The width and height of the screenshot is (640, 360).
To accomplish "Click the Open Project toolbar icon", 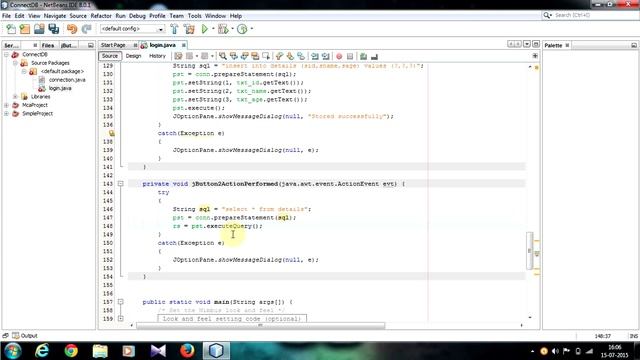I will pyautogui.click(x=39, y=29).
